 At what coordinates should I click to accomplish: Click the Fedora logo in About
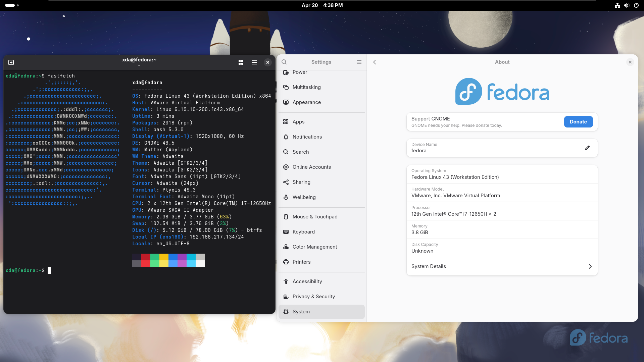click(502, 91)
